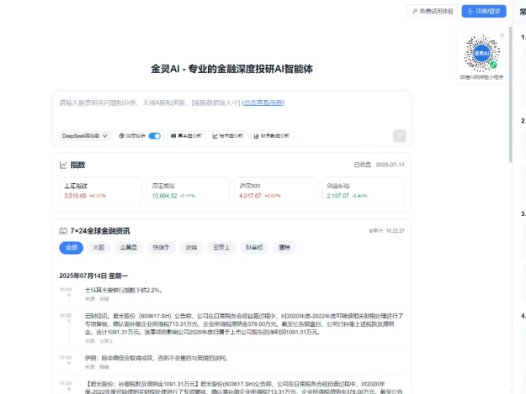Select the last news filter chip after 财联社
Viewport: 526px width, 394px height.
(284, 247)
